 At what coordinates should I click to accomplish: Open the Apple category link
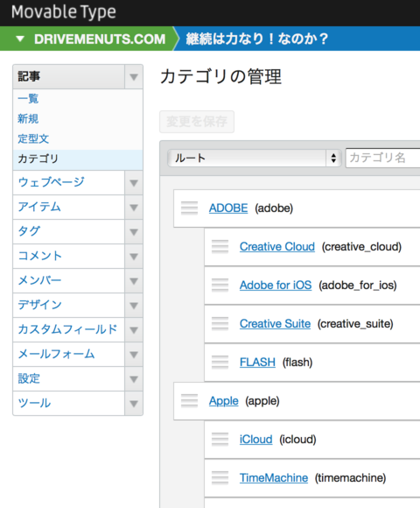tap(224, 401)
